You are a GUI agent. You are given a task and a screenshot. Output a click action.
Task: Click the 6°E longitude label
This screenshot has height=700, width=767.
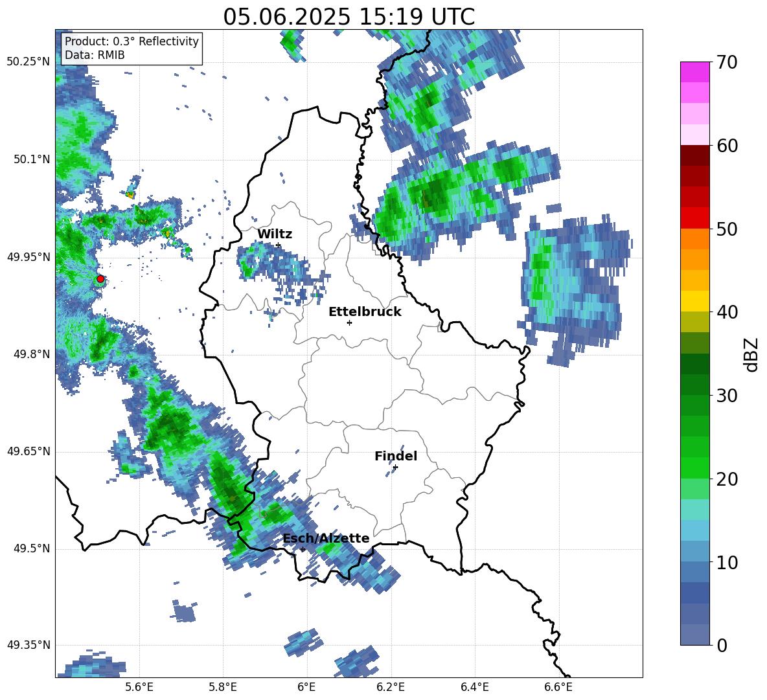[x=306, y=687]
